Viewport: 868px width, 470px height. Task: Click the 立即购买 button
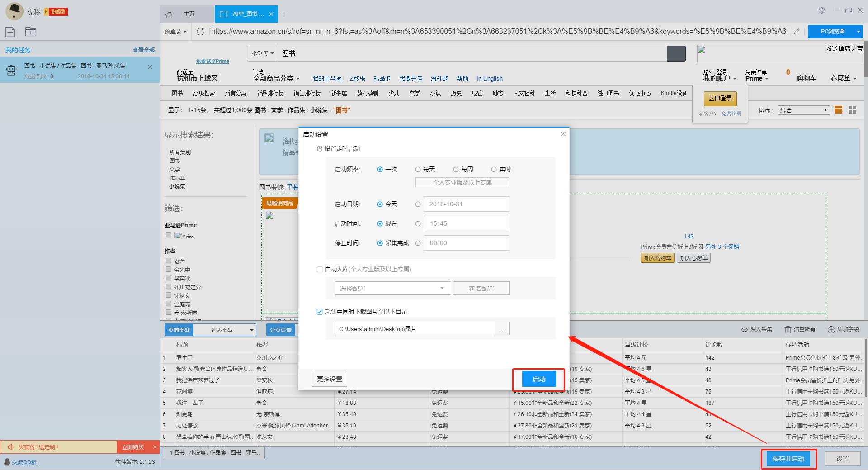tap(133, 447)
